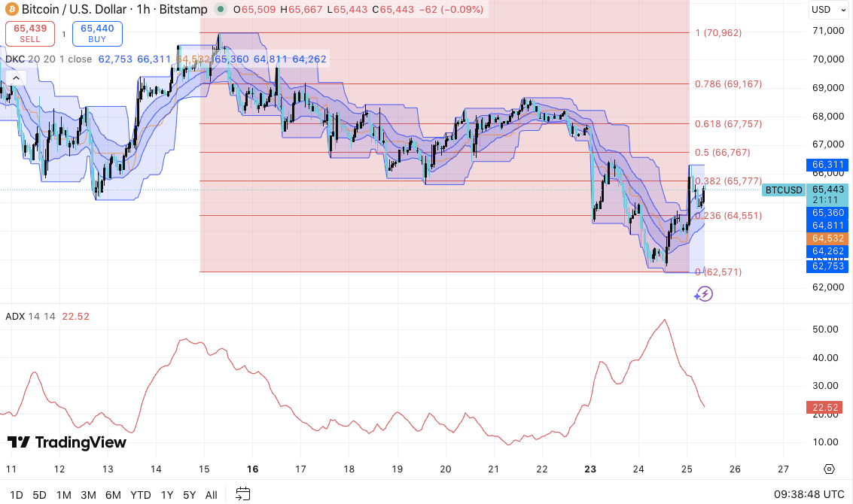Click the purple lightning replay icon
853x504 pixels.
703,294
